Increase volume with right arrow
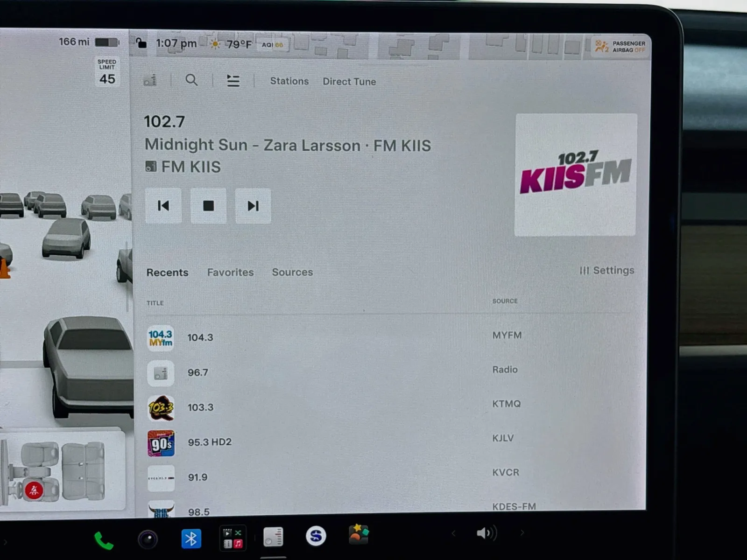 click(522, 532)
